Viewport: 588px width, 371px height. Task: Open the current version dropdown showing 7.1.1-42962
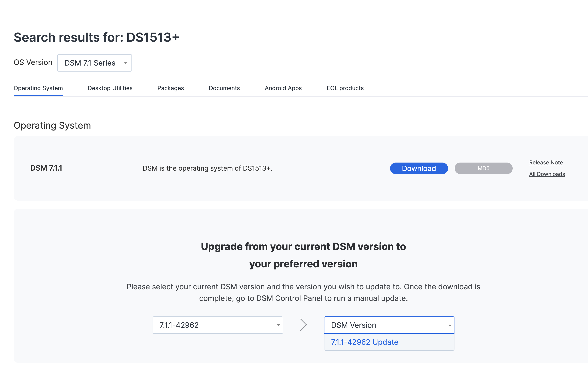[218, 325]
